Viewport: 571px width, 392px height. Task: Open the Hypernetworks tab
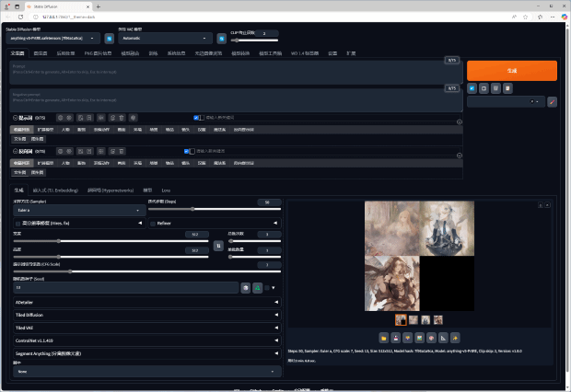[x=111, y=190]
